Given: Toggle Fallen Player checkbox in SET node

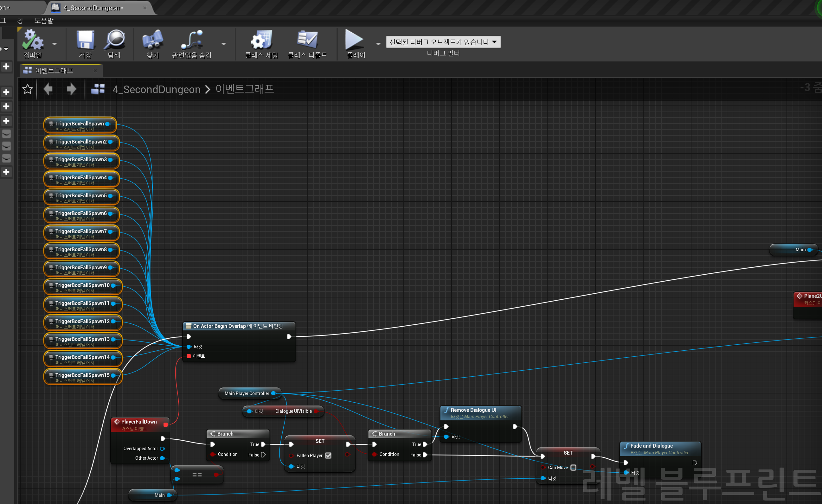Looking at the screenshot, I should pyautogui.click(x=328, y=455).
